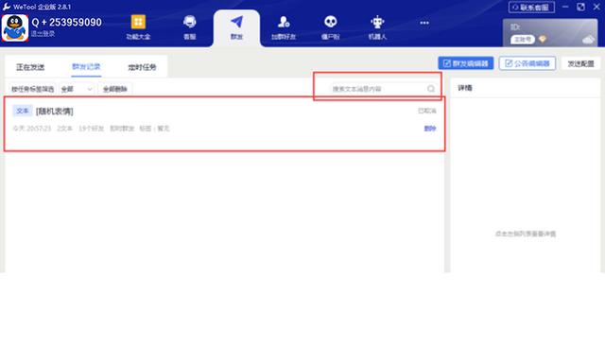Click the 已取消 status of the record
This screenshot has width=605, height=364.
[426, 112]
